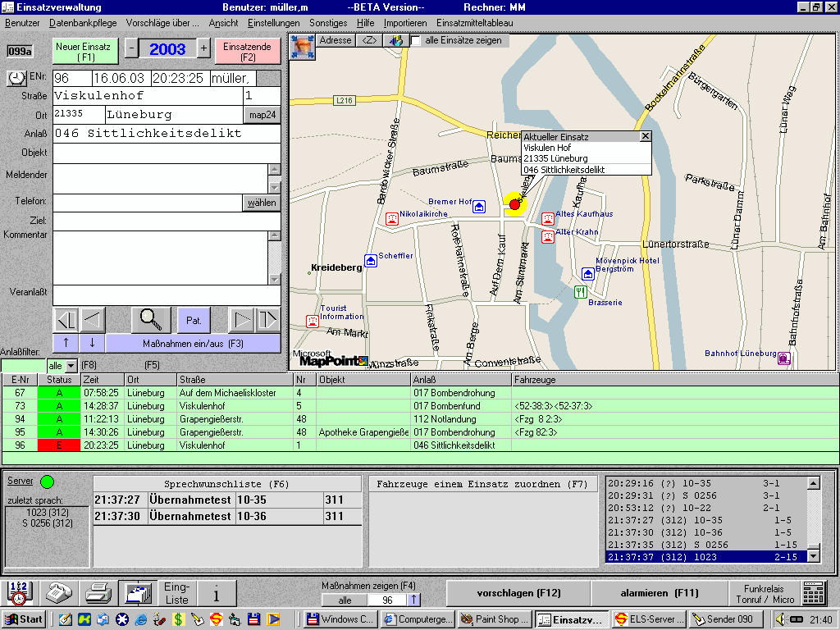Open the calculator keypad icon beside Funkrelais

813,593
